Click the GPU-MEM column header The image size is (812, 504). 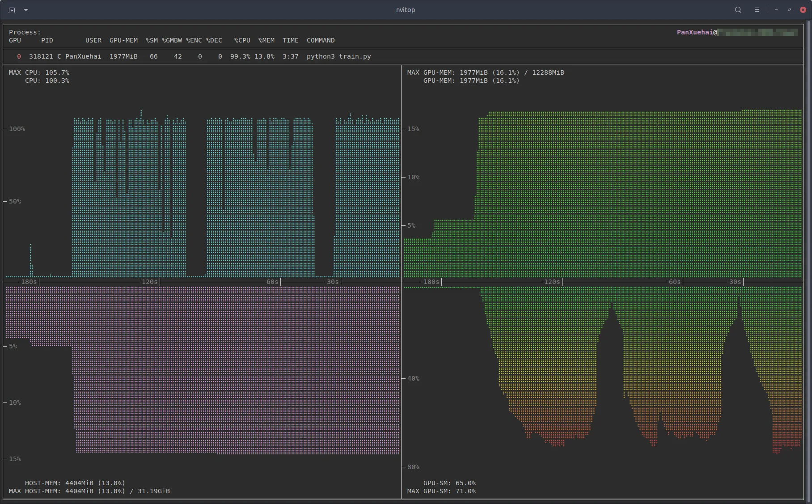point(123,40)
